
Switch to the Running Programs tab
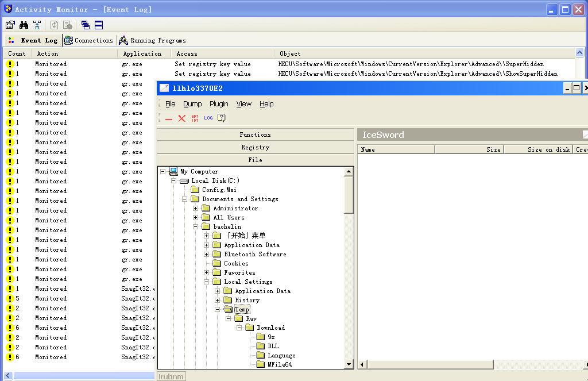coord(152,40)
